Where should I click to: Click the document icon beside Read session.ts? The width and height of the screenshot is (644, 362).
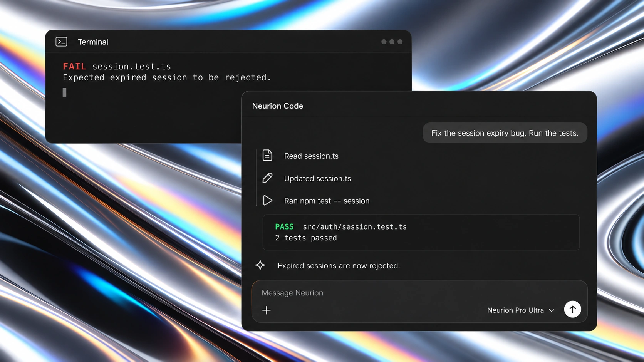(x=267, y=155)
